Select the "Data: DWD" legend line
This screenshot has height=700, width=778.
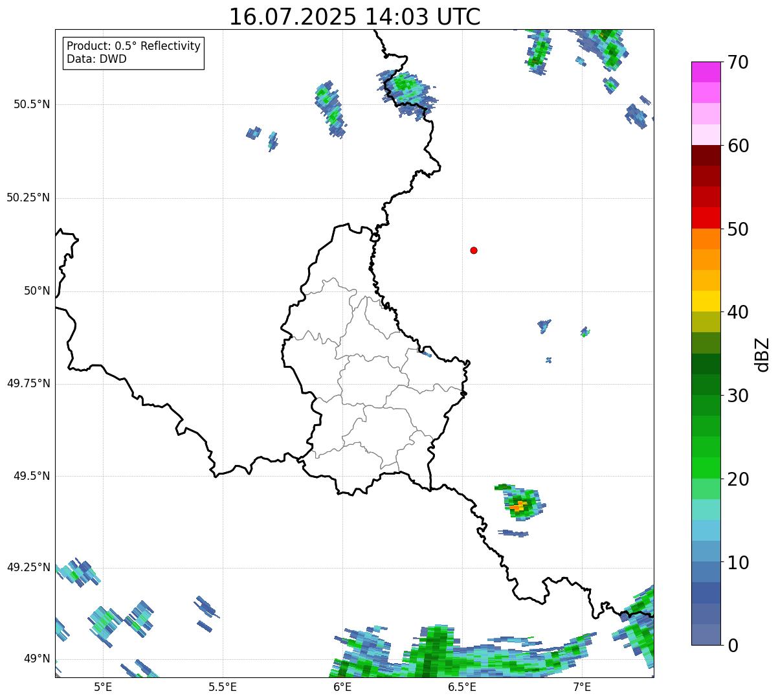(x=96, y=59)
